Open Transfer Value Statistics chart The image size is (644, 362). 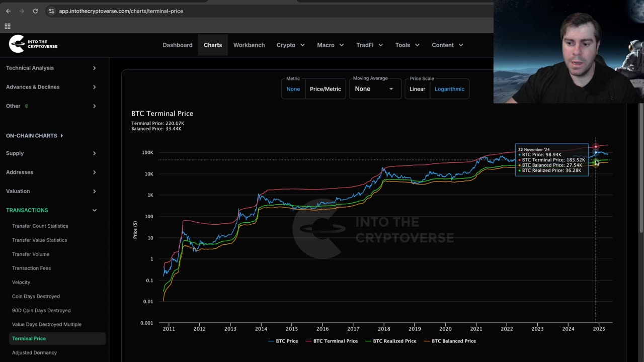(x=39, y=240)
